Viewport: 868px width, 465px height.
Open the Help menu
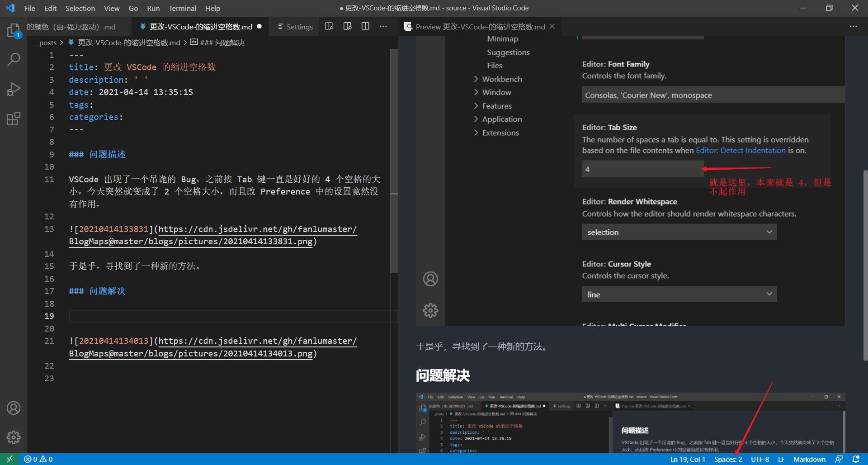click(x=212, y=8)
